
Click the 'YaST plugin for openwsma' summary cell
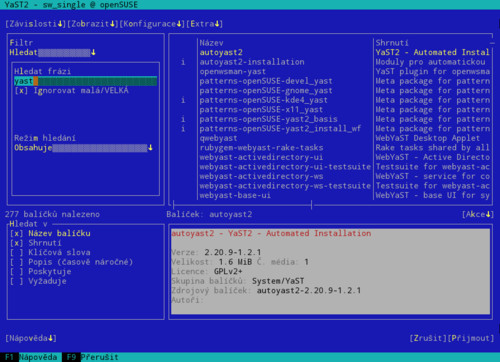[x=433, y=71]
